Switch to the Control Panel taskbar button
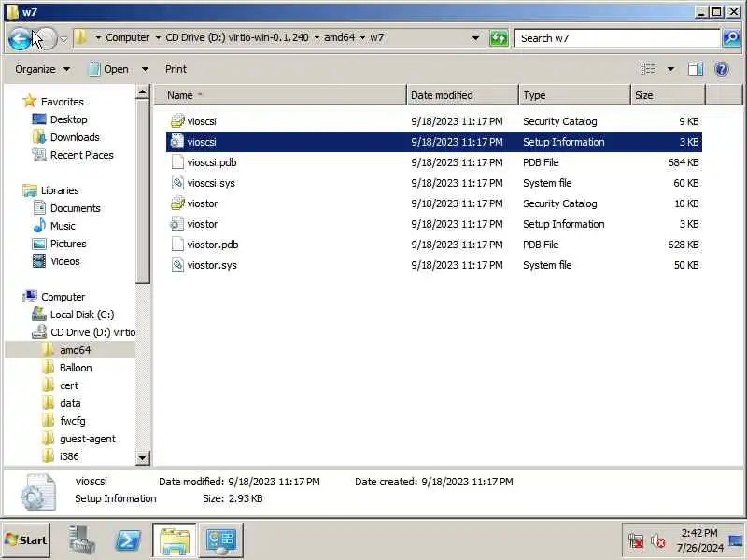Viewport: 747px width, 560px height. [x=221, y=540]
